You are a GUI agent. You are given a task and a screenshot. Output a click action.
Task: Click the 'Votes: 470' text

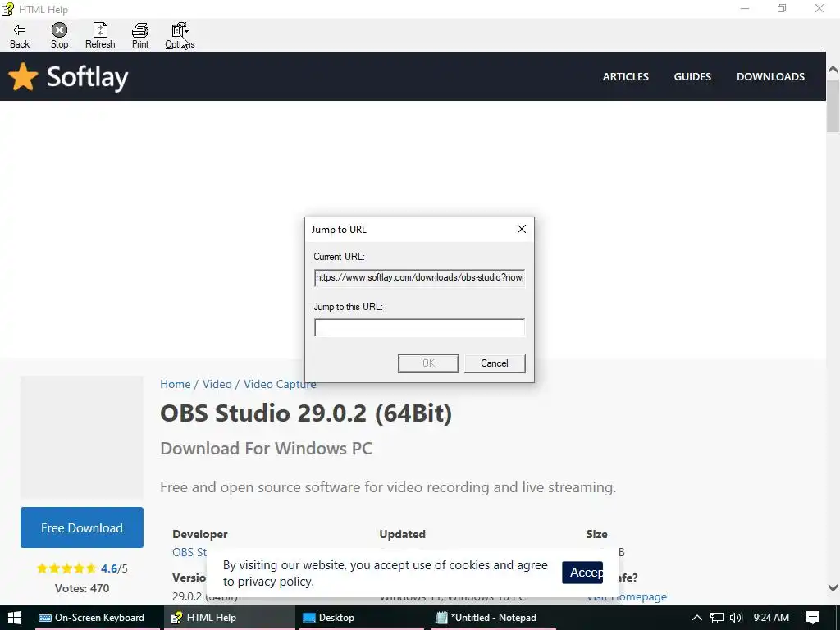[x=82, y=588]
